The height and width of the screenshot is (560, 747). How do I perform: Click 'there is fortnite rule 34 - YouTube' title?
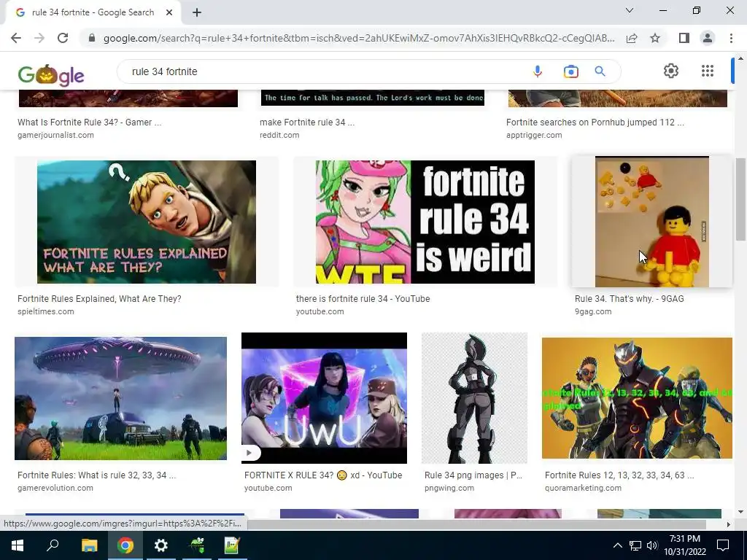coord(363,299)
